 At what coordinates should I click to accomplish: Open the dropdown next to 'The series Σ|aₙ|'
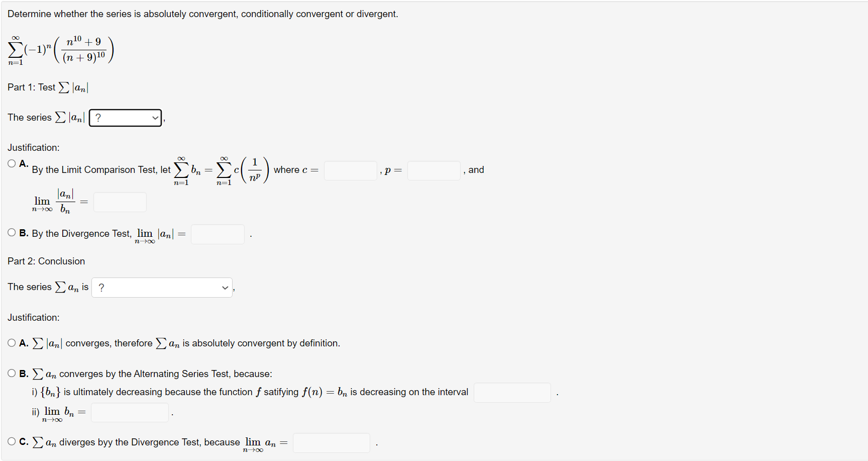click(x=125, y=118)
